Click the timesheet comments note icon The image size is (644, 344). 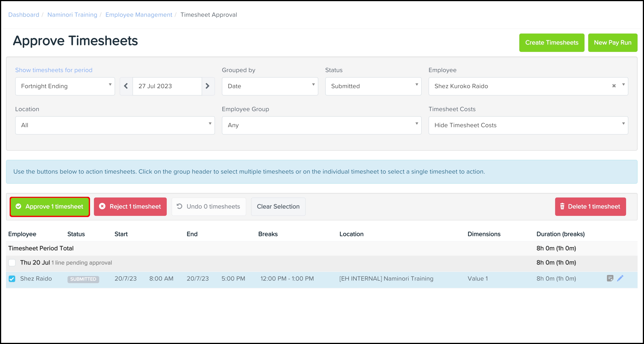[x=610, y=278]
